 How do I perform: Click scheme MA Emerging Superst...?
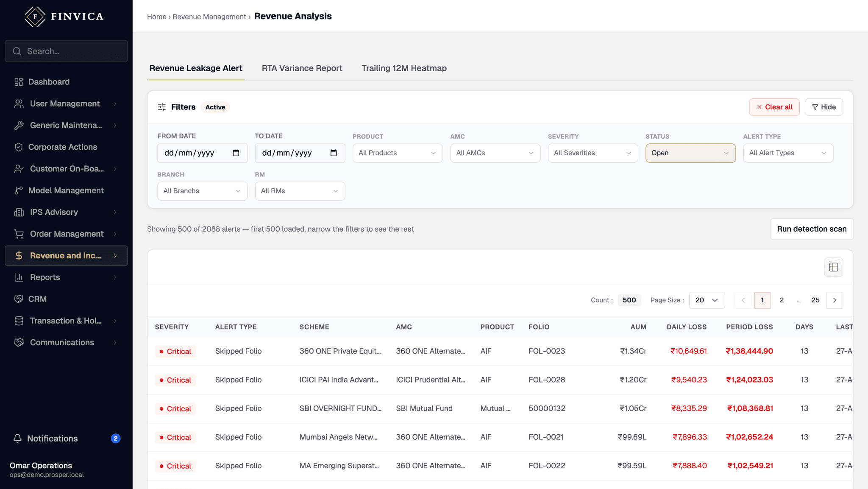coord(339,466)
